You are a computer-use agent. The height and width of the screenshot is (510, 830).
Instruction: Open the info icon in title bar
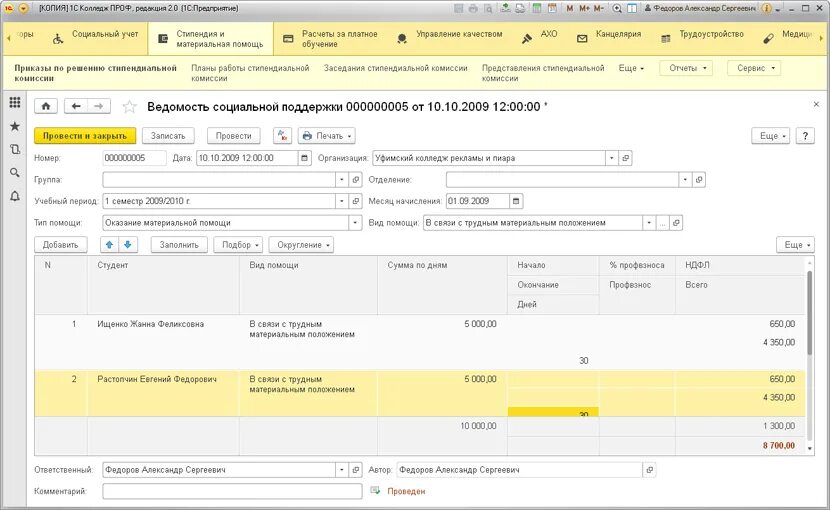point(765,8)
